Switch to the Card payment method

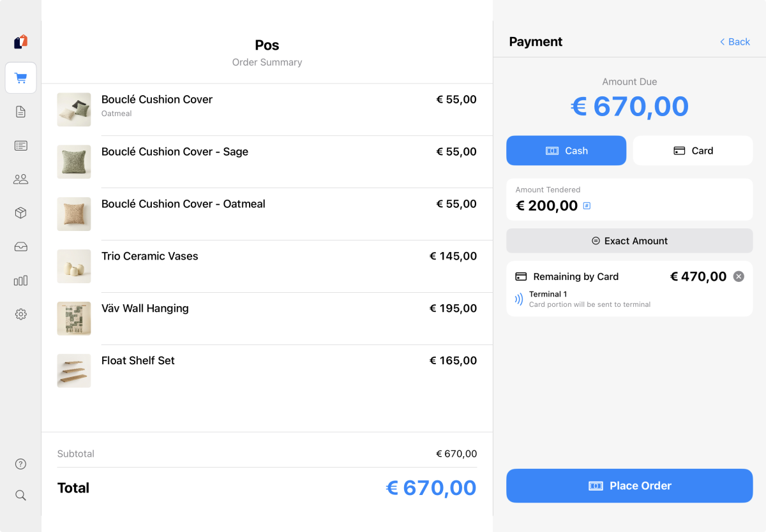pyautogui.click(x=693, y=151)
